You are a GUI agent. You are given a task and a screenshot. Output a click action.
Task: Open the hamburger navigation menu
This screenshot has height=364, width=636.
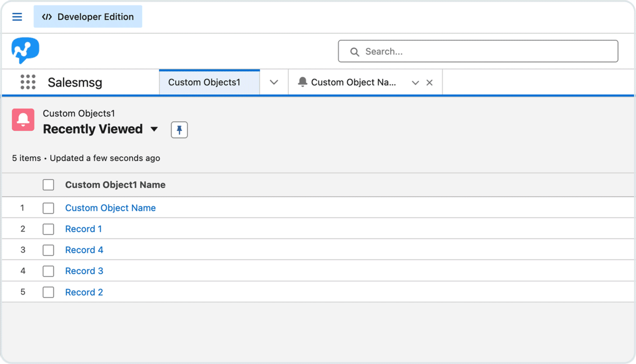[17, 17]
